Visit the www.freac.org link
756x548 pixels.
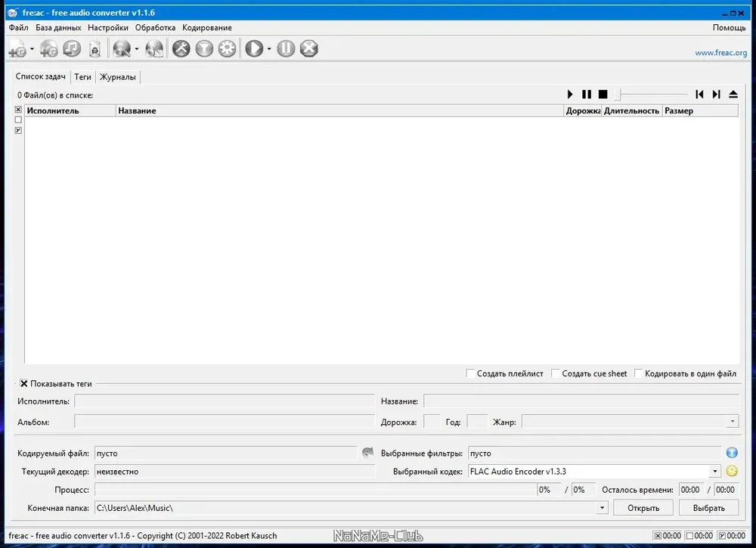(720, 53)
